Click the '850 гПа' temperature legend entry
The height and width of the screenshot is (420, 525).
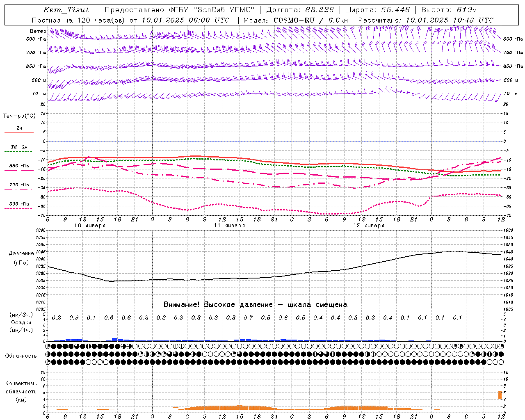[x=19, y=166]
